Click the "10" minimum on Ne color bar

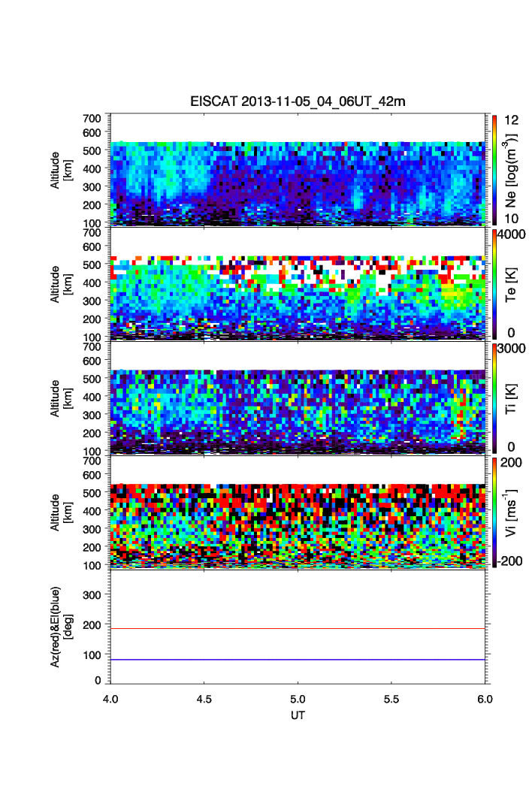click(511, 219)
